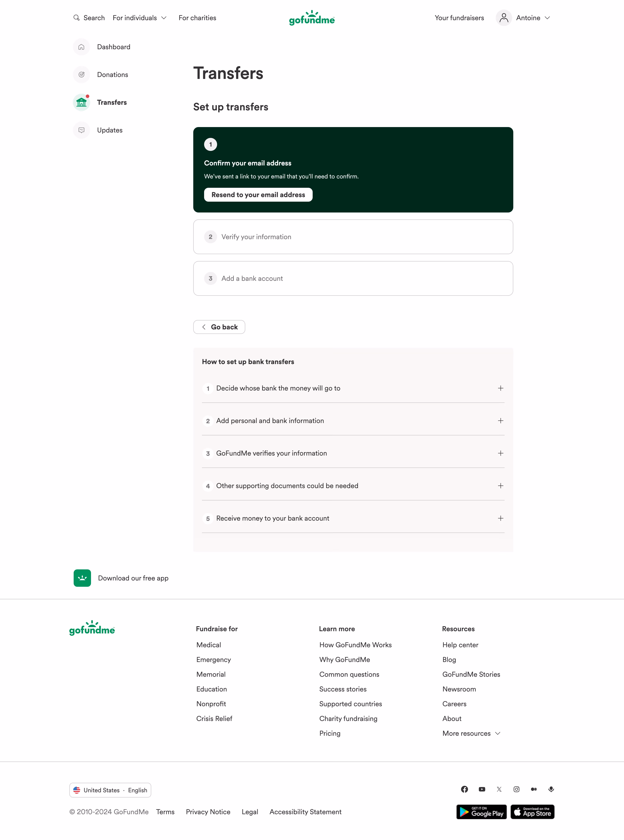
Task: Open the Medical fundraising link
Action: (208, 645)
